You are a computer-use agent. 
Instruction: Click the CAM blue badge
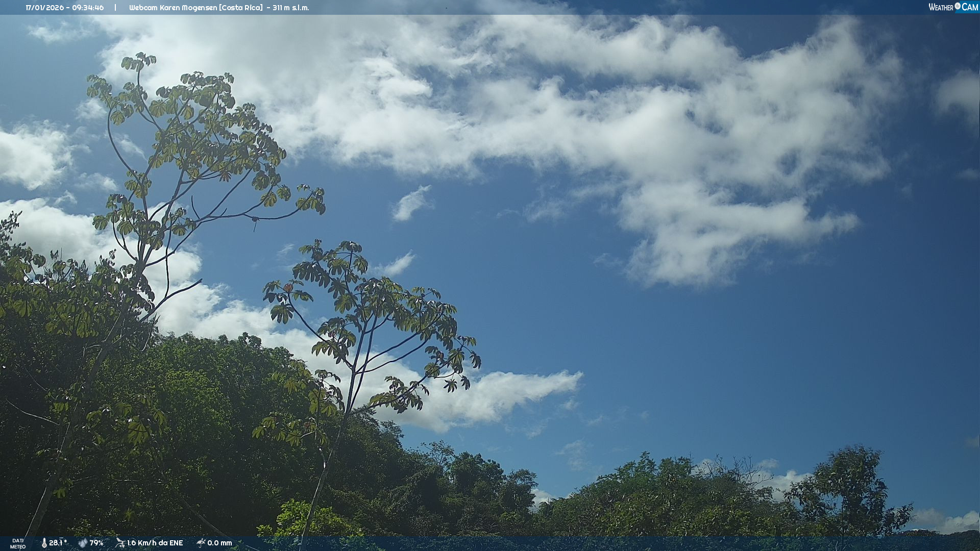969,7
